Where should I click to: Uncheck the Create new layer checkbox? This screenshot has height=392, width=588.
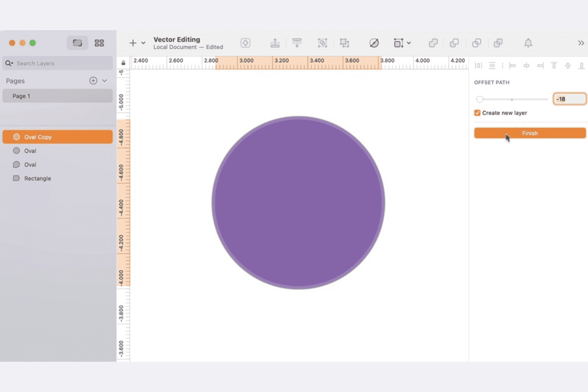pos(477,113)
